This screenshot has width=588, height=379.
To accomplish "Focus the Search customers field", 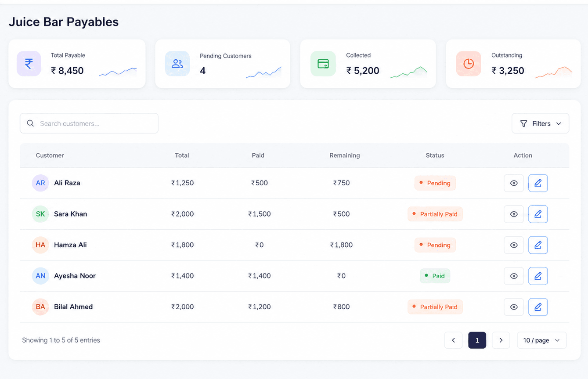I will (89, 123).
